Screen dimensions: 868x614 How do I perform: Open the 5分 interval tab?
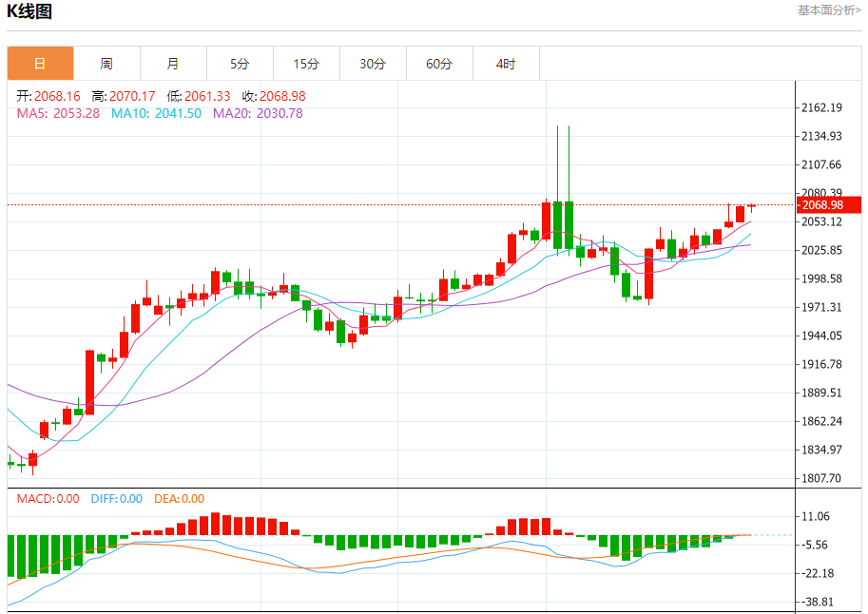pos(240,64)
